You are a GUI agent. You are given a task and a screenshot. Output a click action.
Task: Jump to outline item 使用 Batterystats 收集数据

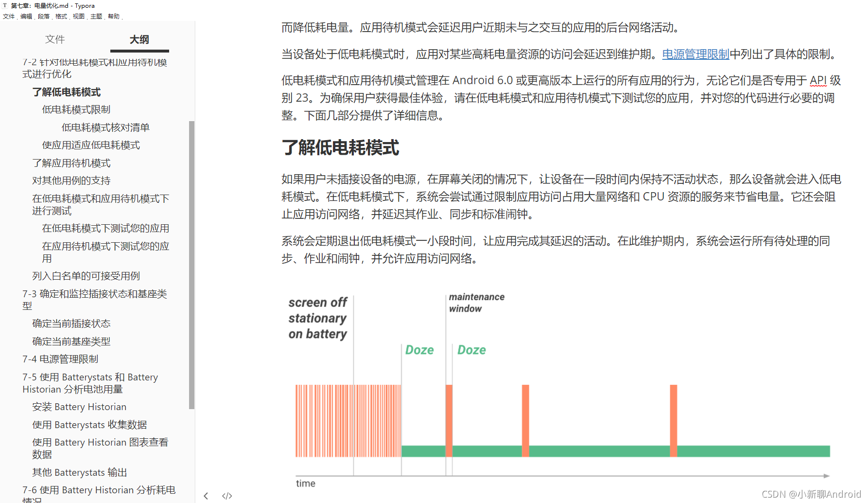point(89,425)
